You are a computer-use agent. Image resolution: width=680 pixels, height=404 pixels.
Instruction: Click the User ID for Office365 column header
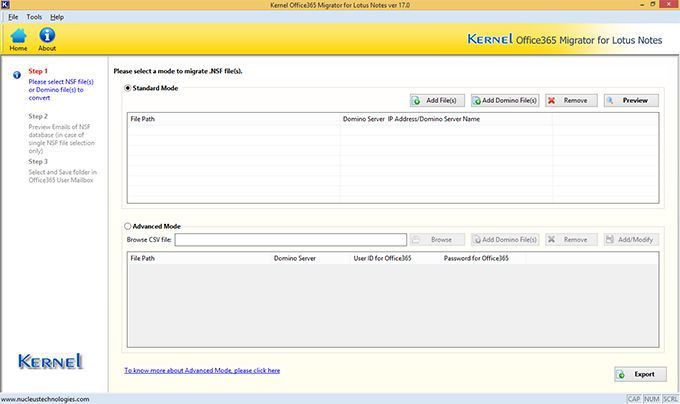395,258
